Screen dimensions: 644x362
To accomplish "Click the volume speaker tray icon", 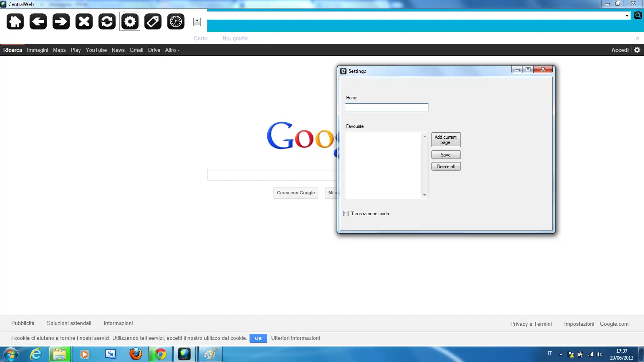I will [x=600, y=354].
